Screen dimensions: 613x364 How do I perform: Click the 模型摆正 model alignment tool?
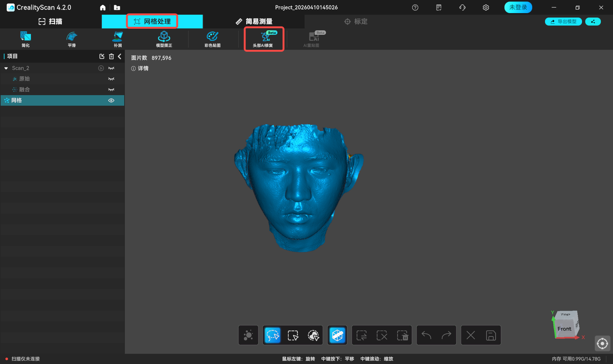point(164,39)
